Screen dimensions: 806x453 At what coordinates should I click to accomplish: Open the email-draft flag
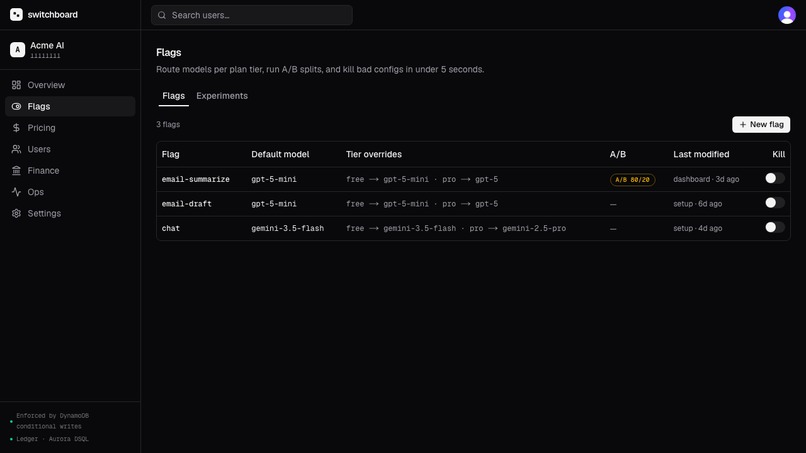point(187,204)
